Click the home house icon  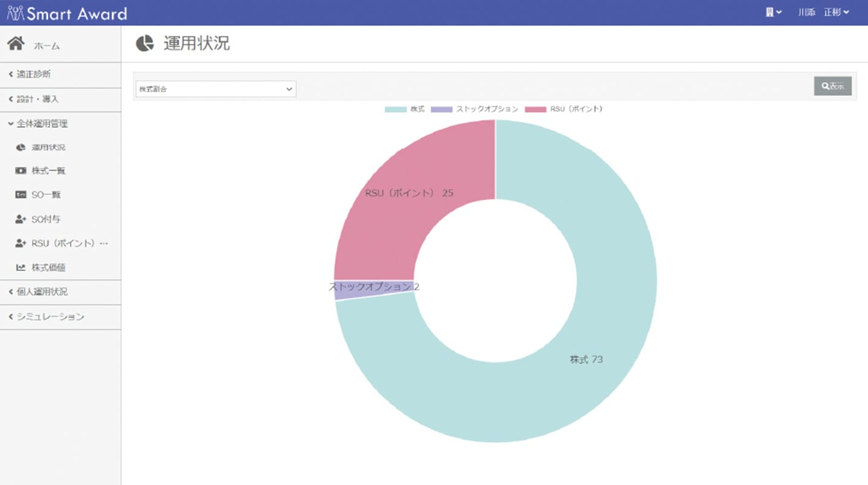pyautogui.click(x=16, y=44)
